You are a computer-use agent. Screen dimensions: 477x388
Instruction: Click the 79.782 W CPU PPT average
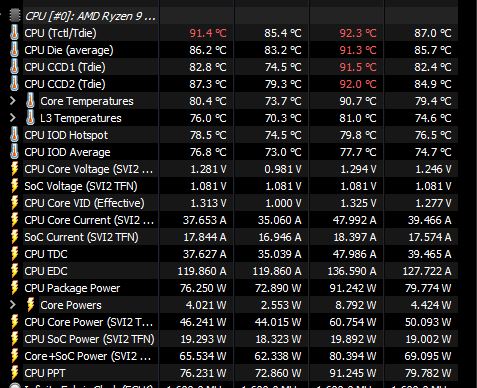coord(428,373)
